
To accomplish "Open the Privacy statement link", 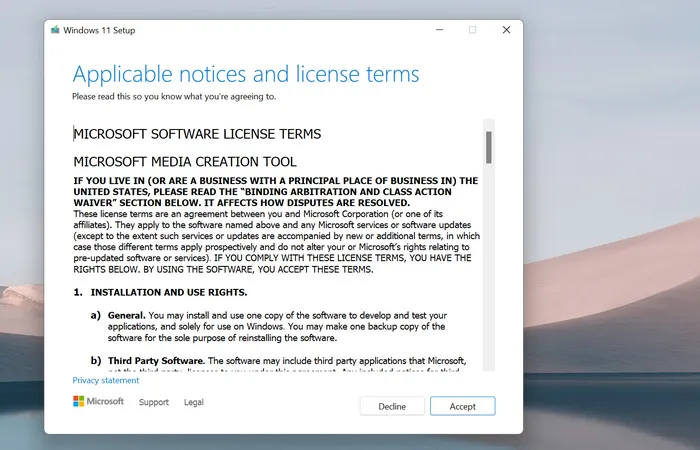I will pos(106,380).
